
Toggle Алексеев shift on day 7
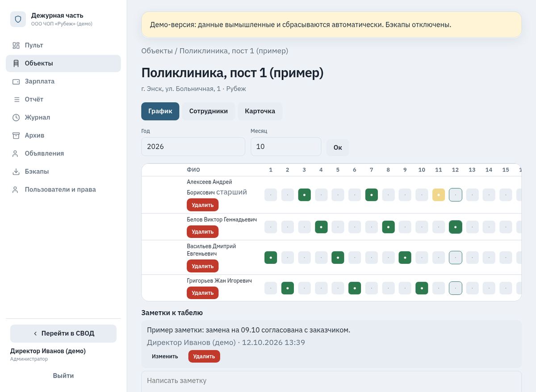click(x=372, y=195)
